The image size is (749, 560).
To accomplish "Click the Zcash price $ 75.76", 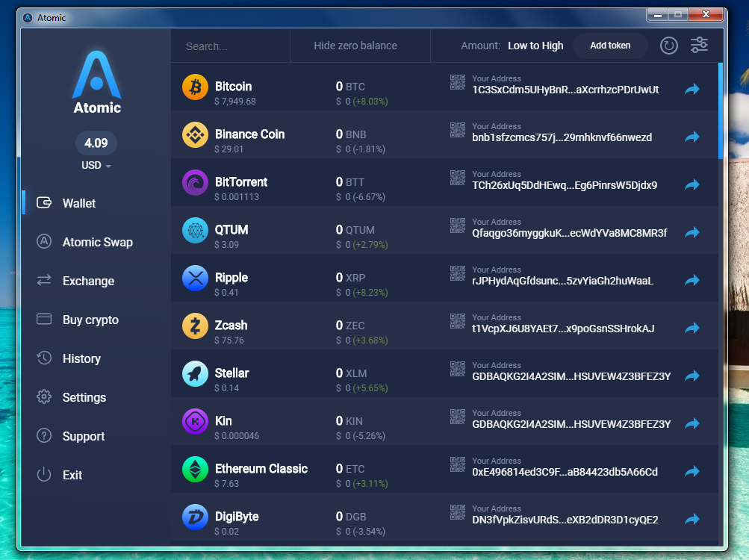I will point(229,340).
